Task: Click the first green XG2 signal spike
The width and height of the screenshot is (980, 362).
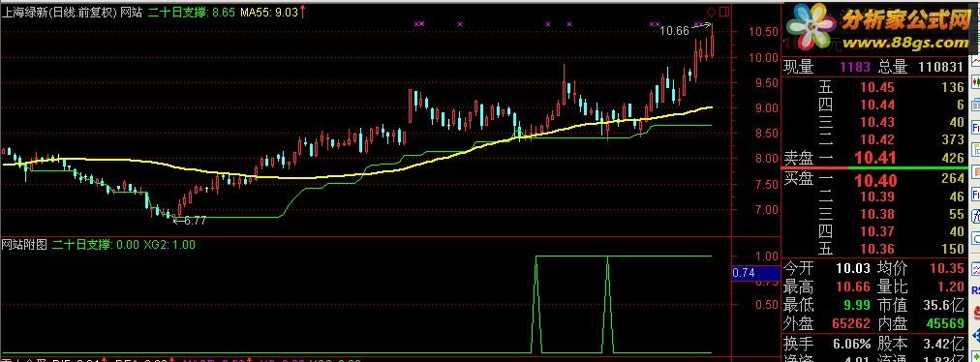Action: point(536,305)
